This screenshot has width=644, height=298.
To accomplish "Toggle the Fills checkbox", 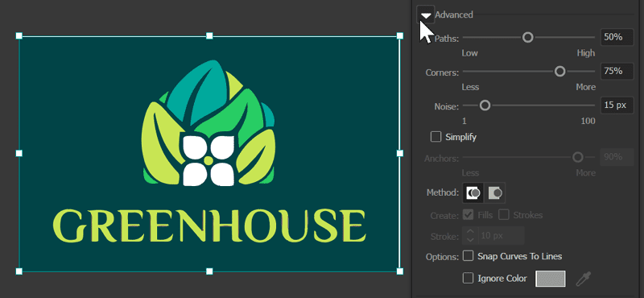I will tap(468, 214).
